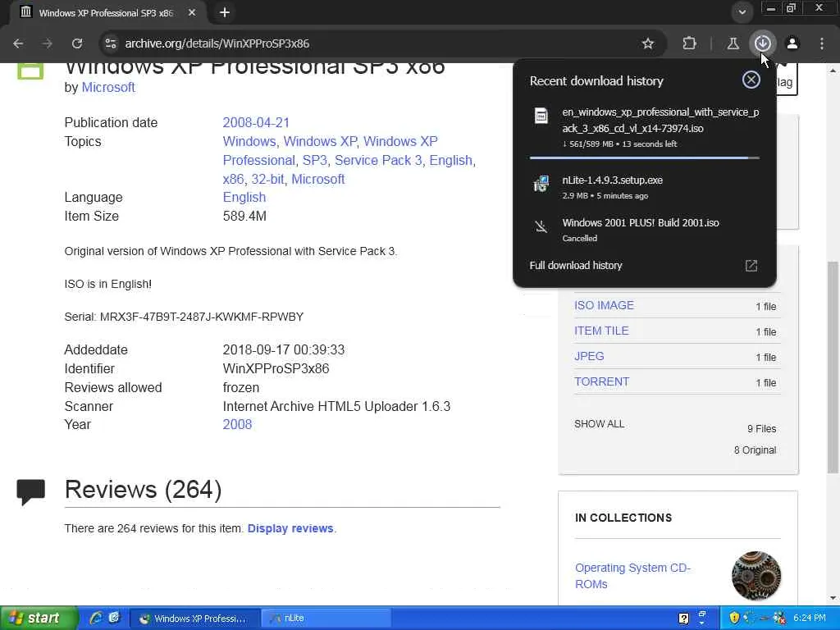The image size is (840, 630).
Task: Open the Service Pack 3 topic link
Action: point(378,160)
